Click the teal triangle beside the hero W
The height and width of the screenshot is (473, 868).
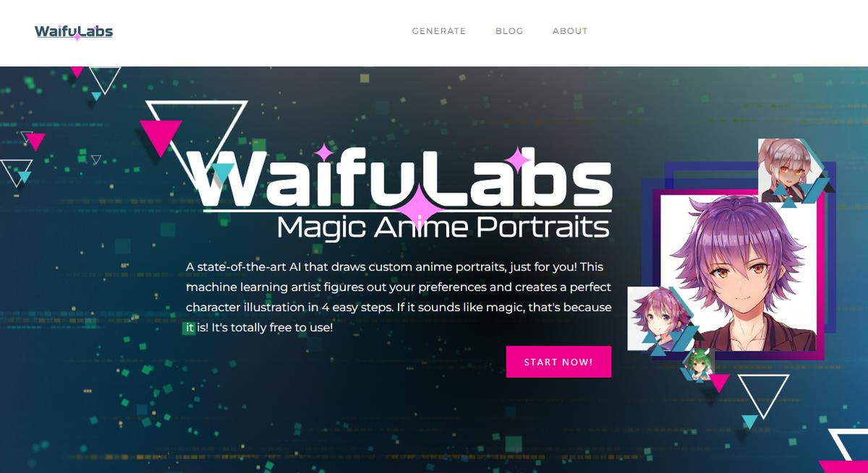click(x=222, y=174)
